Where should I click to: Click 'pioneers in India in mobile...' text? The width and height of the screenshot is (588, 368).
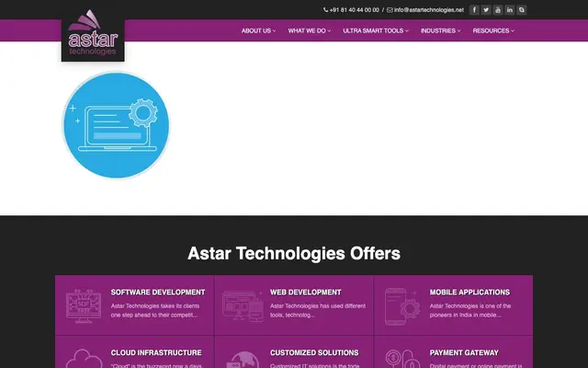pos(465,315)
